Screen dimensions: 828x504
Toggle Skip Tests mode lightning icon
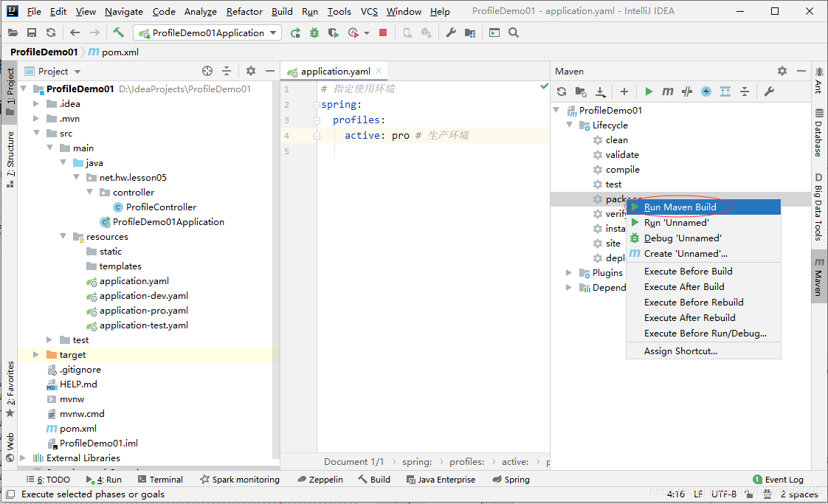click(706, 92)
